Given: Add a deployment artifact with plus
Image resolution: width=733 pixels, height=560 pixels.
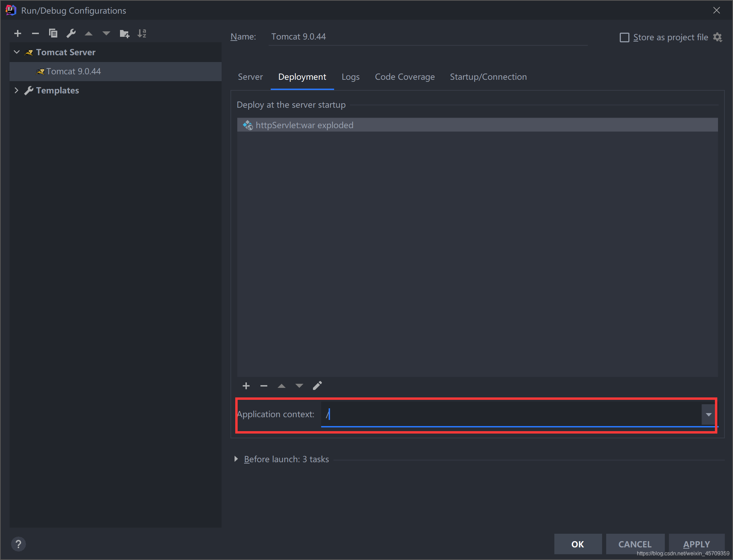Looking at the screenshot, I should pos(246,385).
